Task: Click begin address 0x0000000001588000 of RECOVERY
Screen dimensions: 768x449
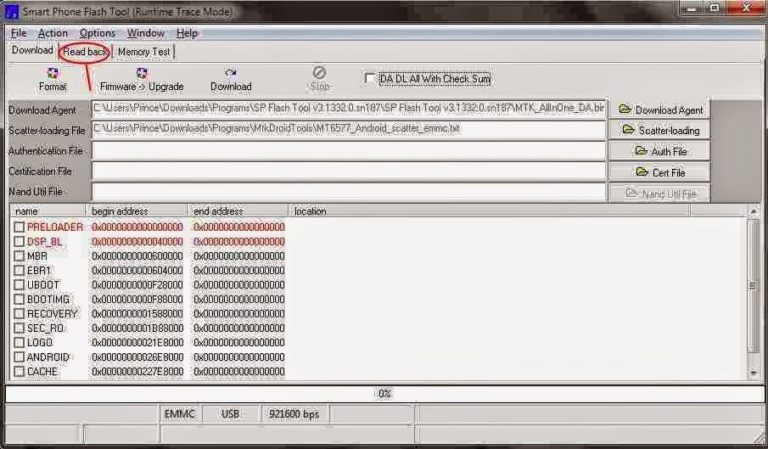Action: click(x=137, y=314)
